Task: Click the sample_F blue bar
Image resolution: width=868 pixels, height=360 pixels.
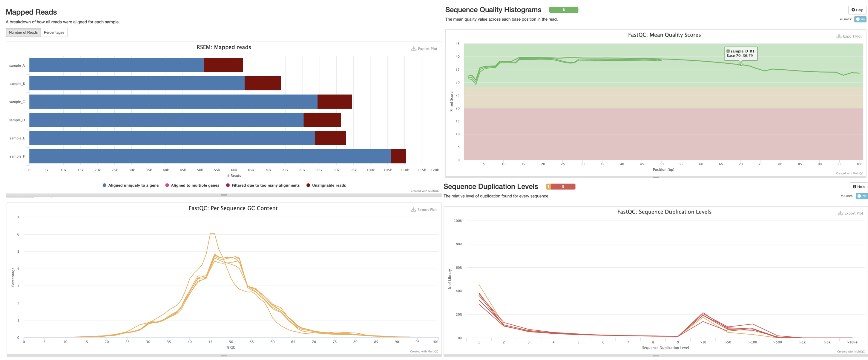Action: click(x=210, y=156)
